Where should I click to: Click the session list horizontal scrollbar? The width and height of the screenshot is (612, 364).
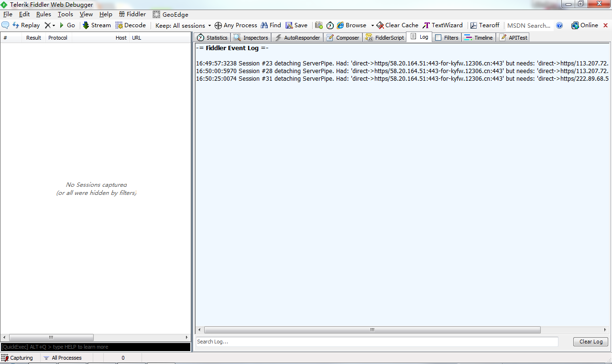pos(51,337)
